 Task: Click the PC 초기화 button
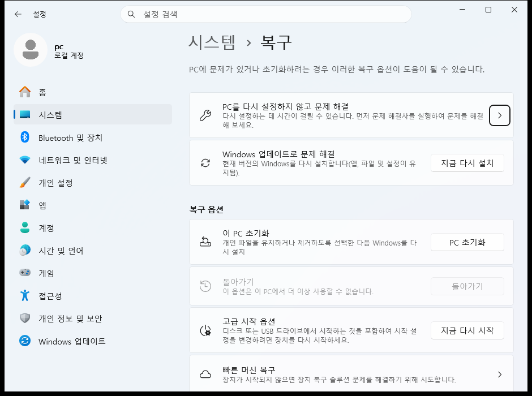(467, 243)
